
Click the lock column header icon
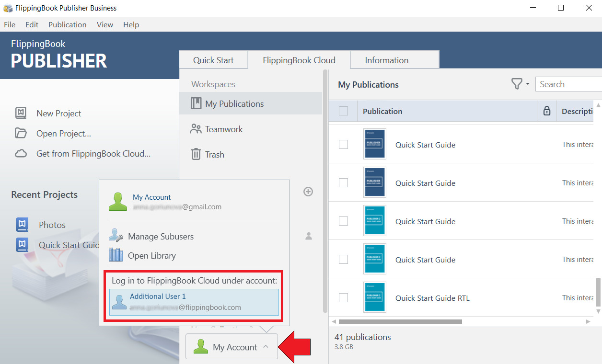(x=546, y=111)
